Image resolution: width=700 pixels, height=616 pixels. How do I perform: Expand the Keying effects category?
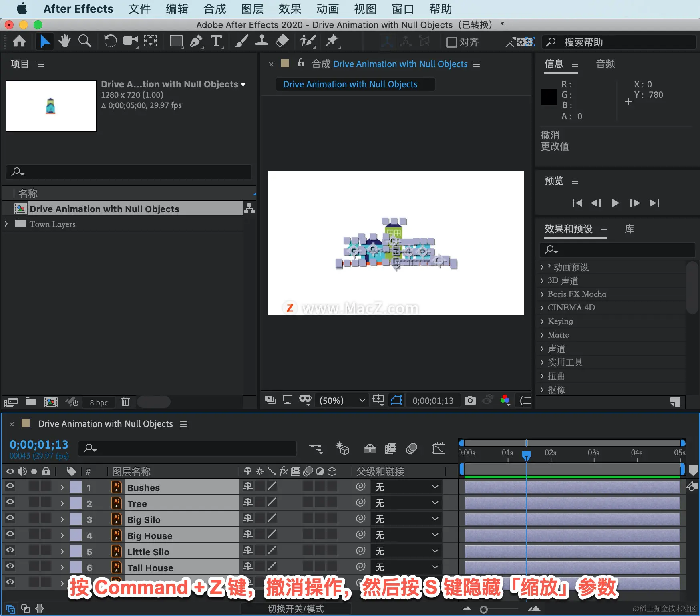[542, 321]
